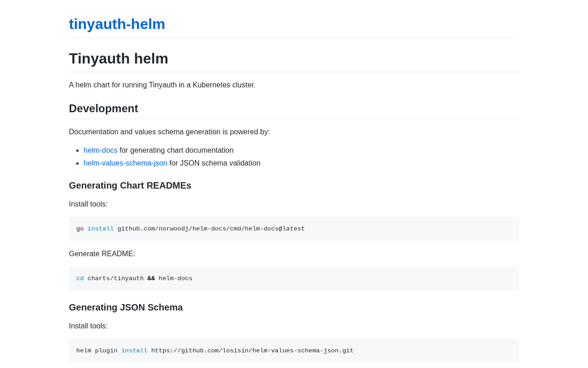The height and width of the screenshot is (368, 588).
Task: Click the "Documentation and values schema" paragraph
Action: click(170, 132)
